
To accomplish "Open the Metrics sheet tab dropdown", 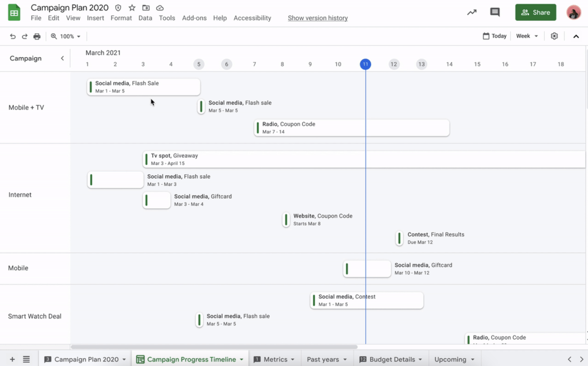I will click(x=293, y=359).
